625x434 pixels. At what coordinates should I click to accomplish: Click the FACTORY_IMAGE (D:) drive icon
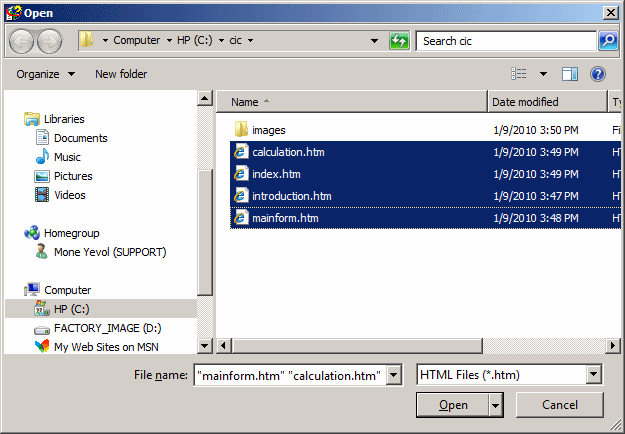42,330
